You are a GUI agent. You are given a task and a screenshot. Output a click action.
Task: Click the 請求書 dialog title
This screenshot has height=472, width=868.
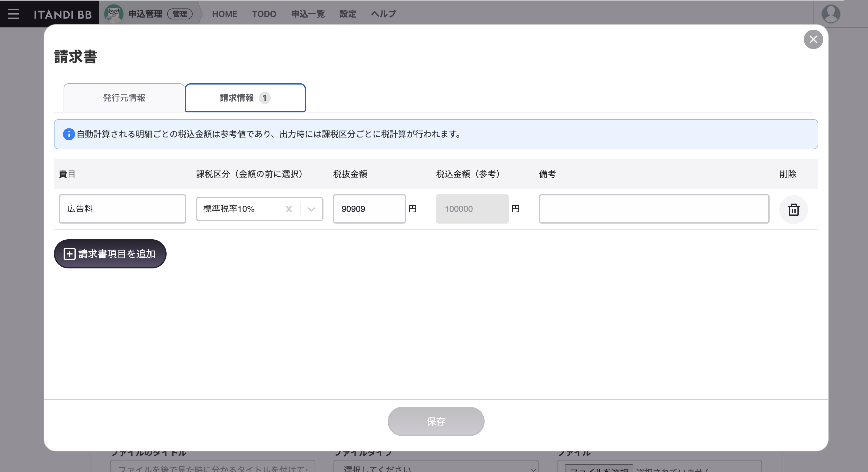75,57
